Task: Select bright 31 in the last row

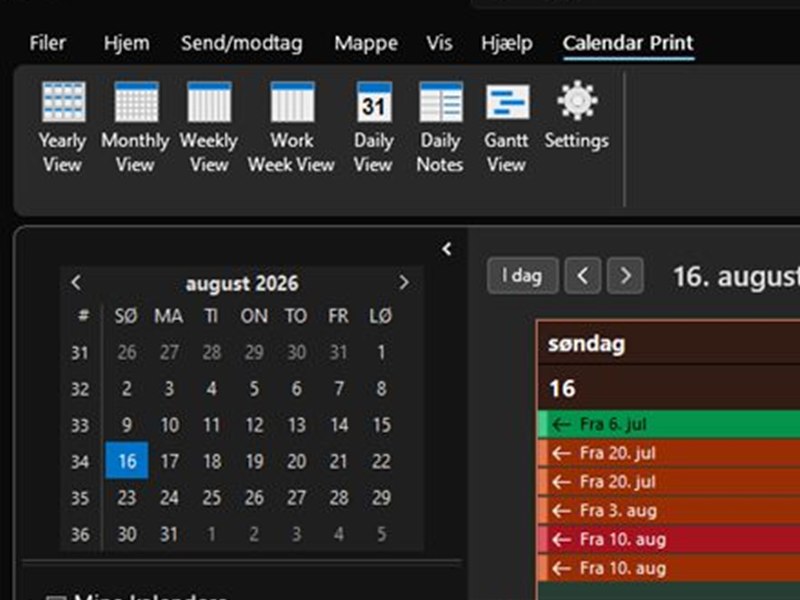Action: click(169, 534)
